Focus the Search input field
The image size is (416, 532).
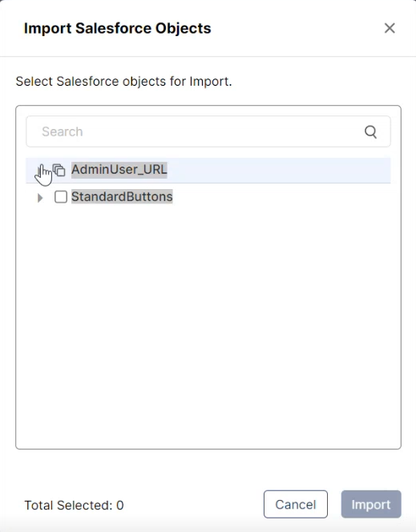(x=208, y=131)
